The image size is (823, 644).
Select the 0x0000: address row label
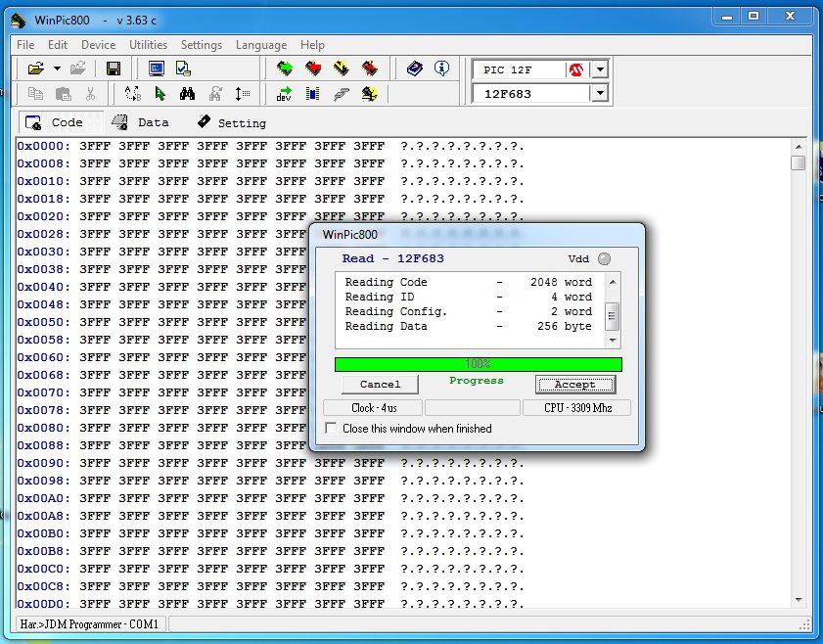click(x=44, y=146)
